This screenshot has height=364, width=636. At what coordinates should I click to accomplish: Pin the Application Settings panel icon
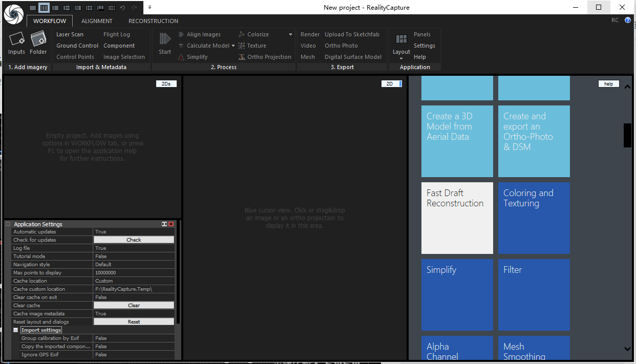(x=164, y=224)
